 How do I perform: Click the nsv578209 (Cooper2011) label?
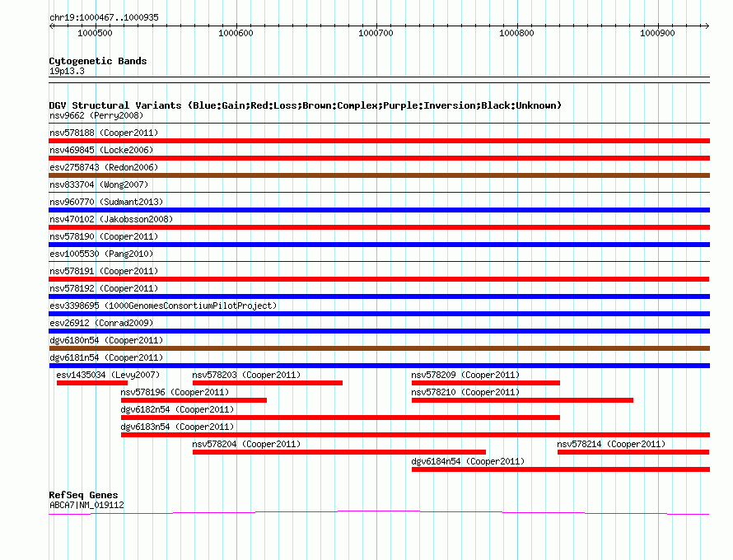pos(465,375)
